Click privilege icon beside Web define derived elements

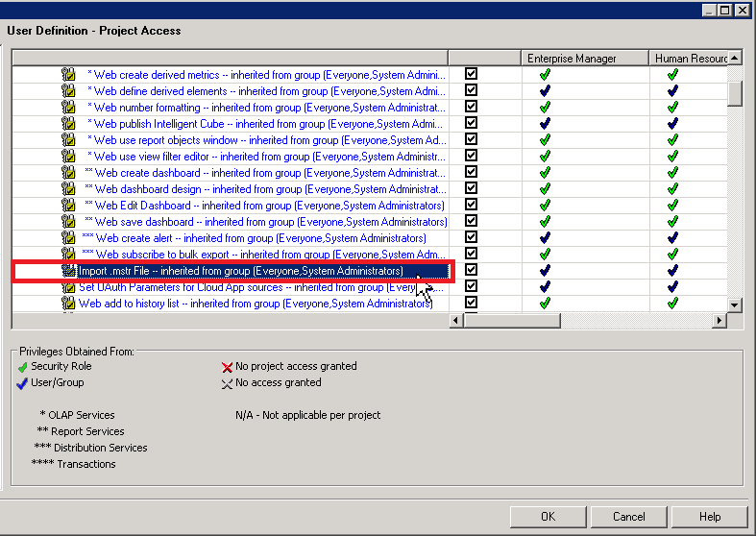click(x=68, y=90)
